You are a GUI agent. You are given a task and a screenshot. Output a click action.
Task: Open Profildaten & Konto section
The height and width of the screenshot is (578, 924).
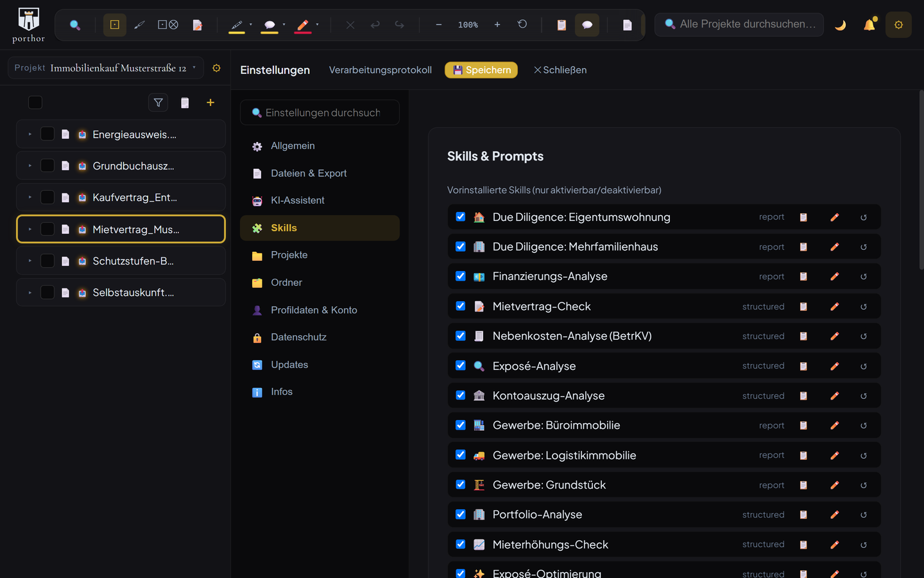(x=320, y=310)
